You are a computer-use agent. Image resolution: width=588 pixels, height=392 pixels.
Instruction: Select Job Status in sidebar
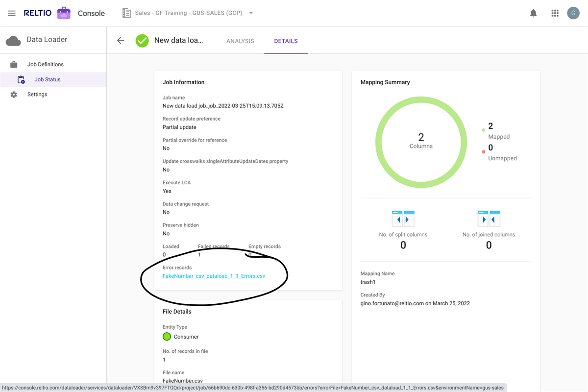coord(53,79)
